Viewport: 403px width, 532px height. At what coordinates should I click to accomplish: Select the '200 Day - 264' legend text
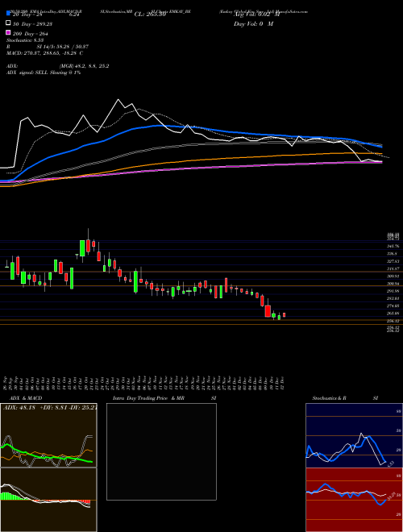tap(30, 34)
